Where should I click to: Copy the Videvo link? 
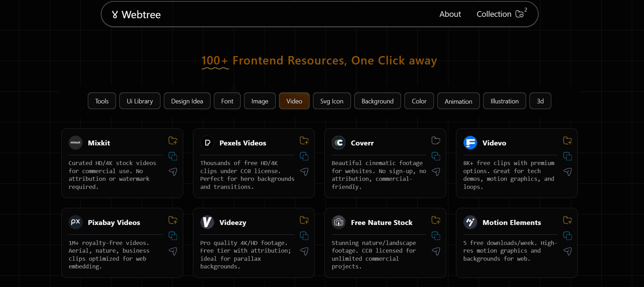tap(568, 156)
